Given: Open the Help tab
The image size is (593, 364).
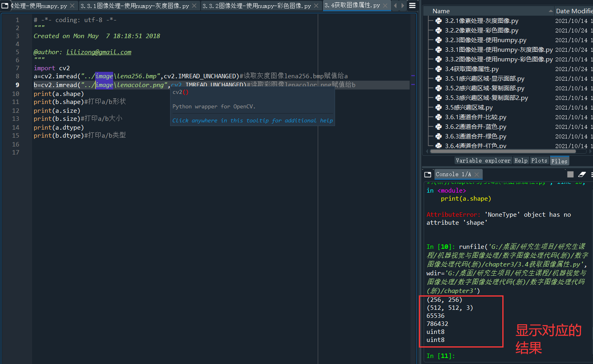Looking at the screenshot, I should 521,160.
